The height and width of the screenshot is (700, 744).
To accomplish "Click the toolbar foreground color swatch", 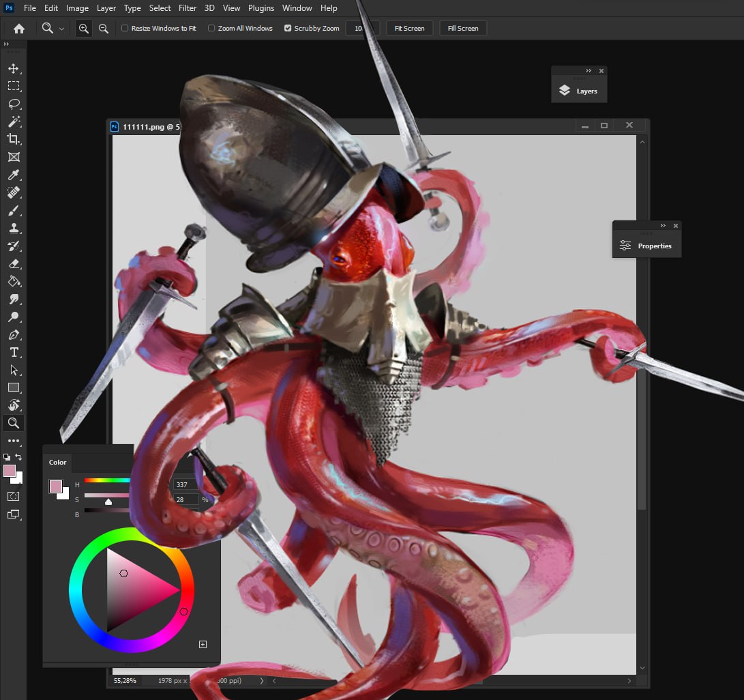I will coord(10,471).
